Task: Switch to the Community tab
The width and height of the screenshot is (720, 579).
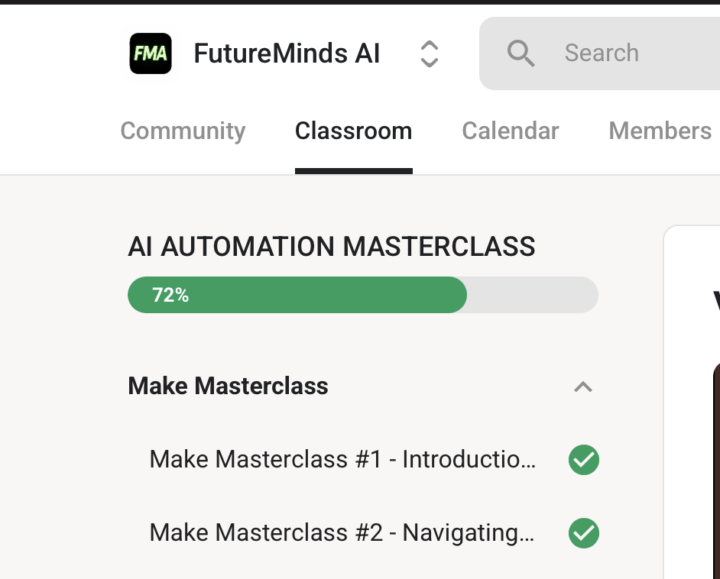Action: coord(182,131)
